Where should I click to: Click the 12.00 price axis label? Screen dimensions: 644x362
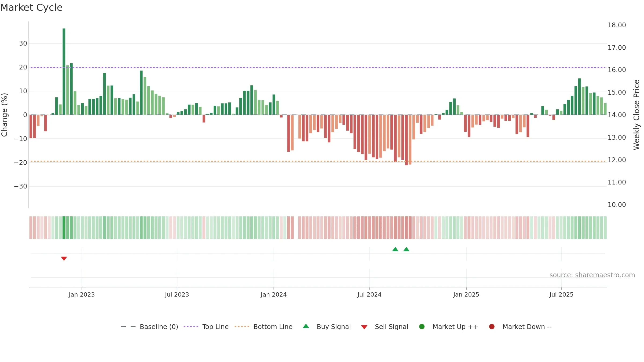[617, 160]
